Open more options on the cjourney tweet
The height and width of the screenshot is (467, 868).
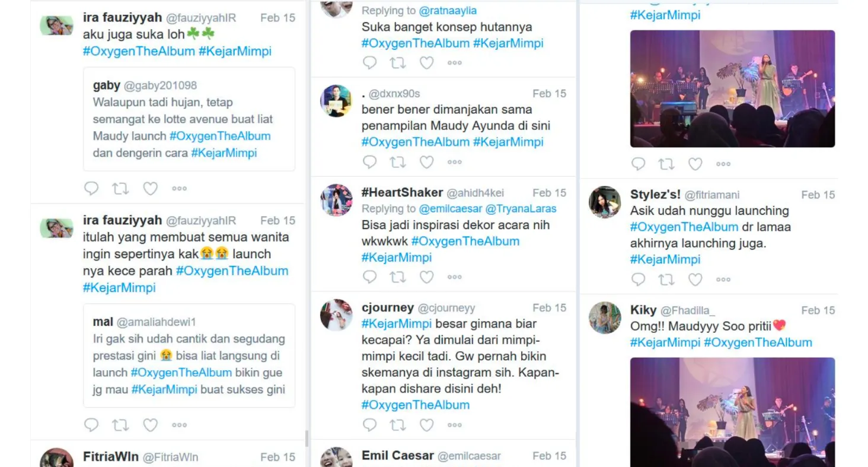tap(455, 425)
